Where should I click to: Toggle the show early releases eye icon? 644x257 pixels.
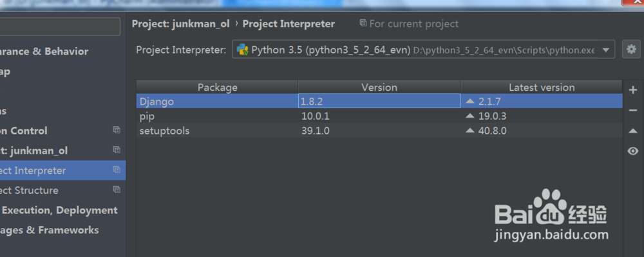(633, 151)
